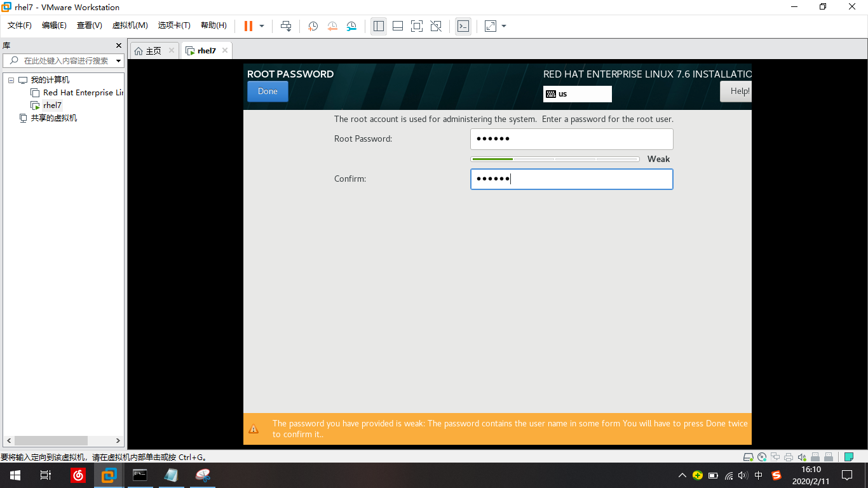Viewport: 868px width, 488px height.
Task: Open the 文件(F) menu
Action: [x=20, y=25]
